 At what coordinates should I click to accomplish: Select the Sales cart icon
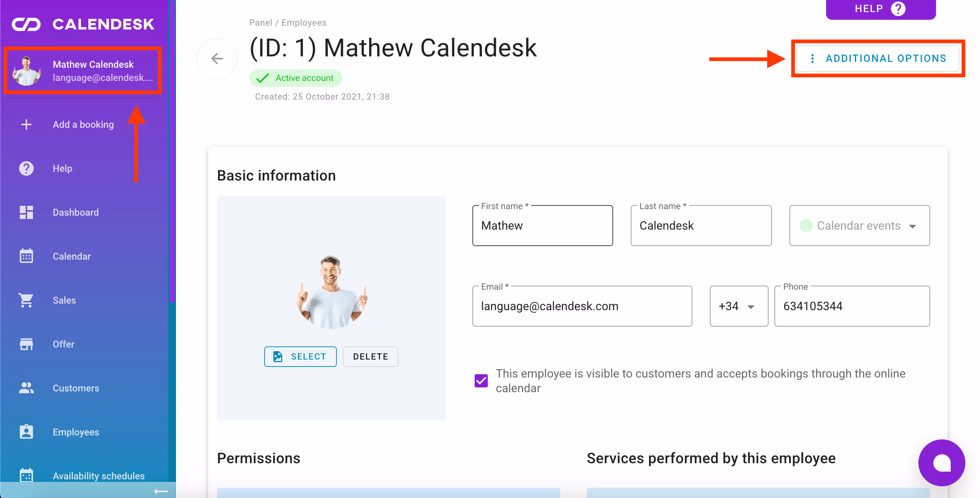coord(26,300)
